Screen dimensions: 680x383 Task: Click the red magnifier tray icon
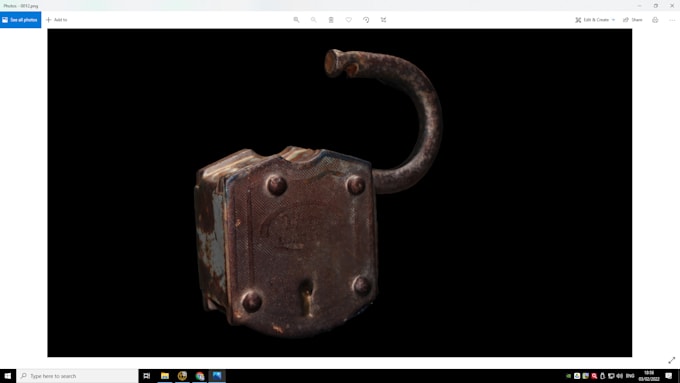(x=594, y=376)
